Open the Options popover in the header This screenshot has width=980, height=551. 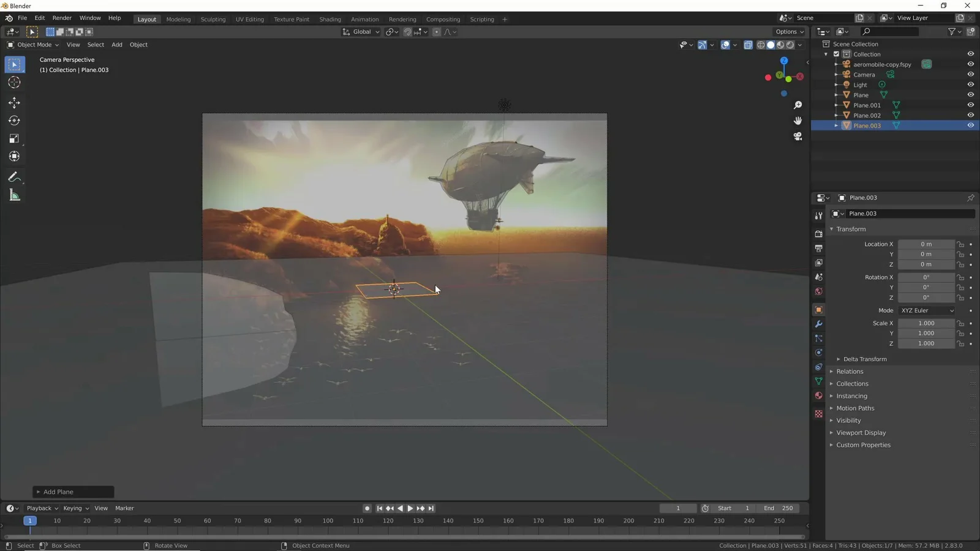click(788, 31)
